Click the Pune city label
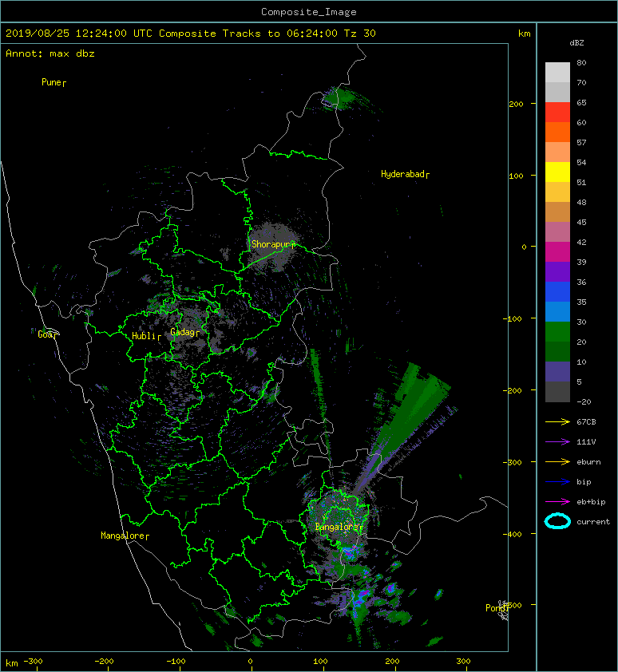 (51, 82)
